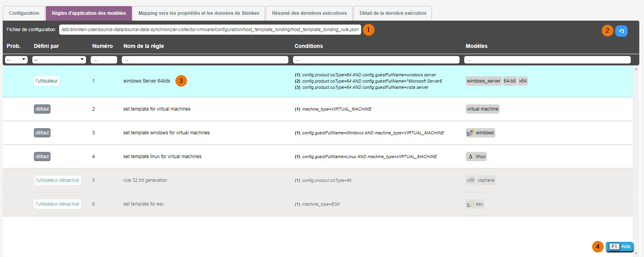Select the rule 32 bit generation row

145,180
